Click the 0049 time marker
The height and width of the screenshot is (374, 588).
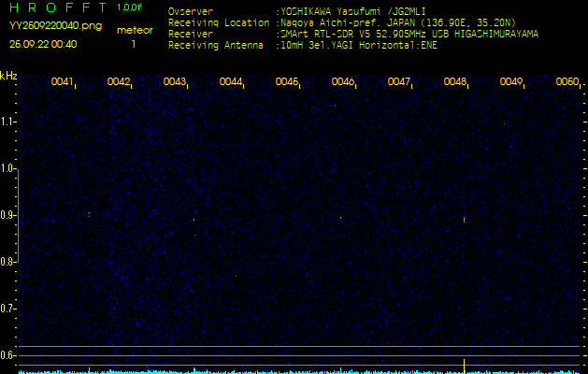[x=511, y=81]
